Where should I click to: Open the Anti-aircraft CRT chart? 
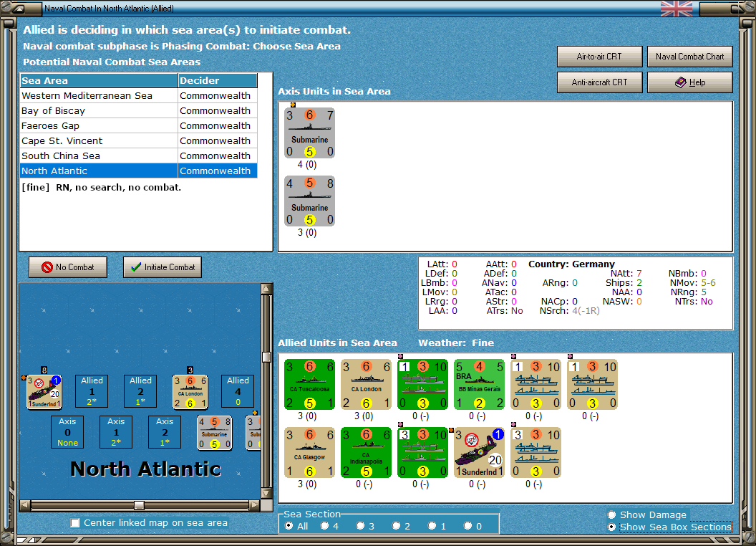tap(599, 82)
